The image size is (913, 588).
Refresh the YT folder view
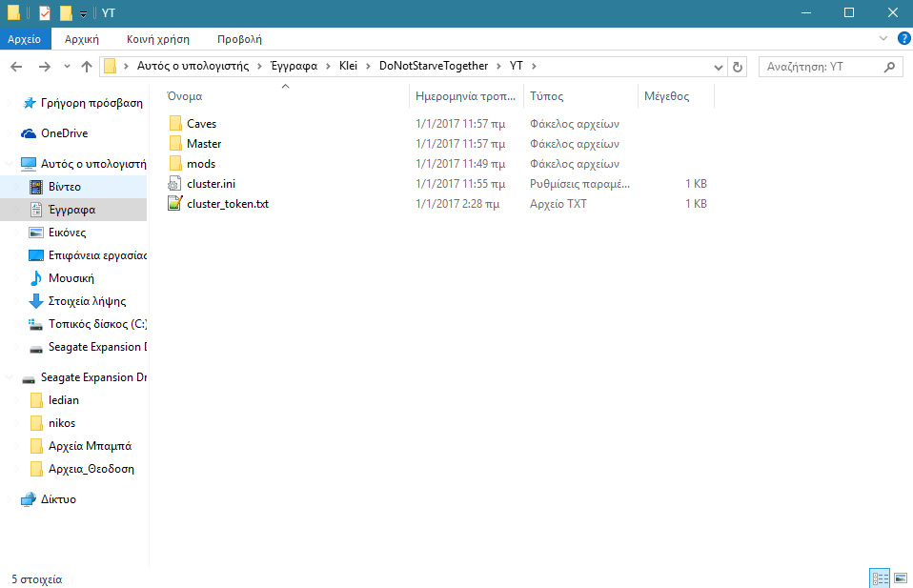click(x=737, y=67)
